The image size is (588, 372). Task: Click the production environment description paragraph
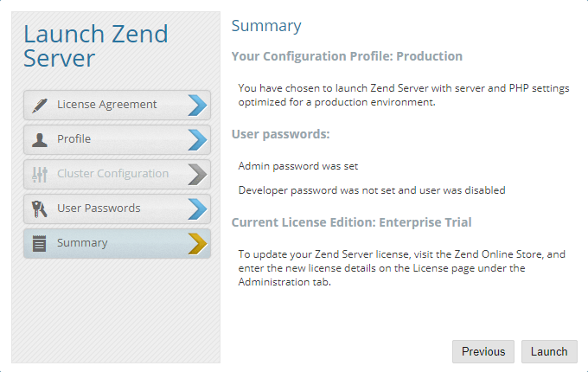pyautogui.click(x=404, y=95)
